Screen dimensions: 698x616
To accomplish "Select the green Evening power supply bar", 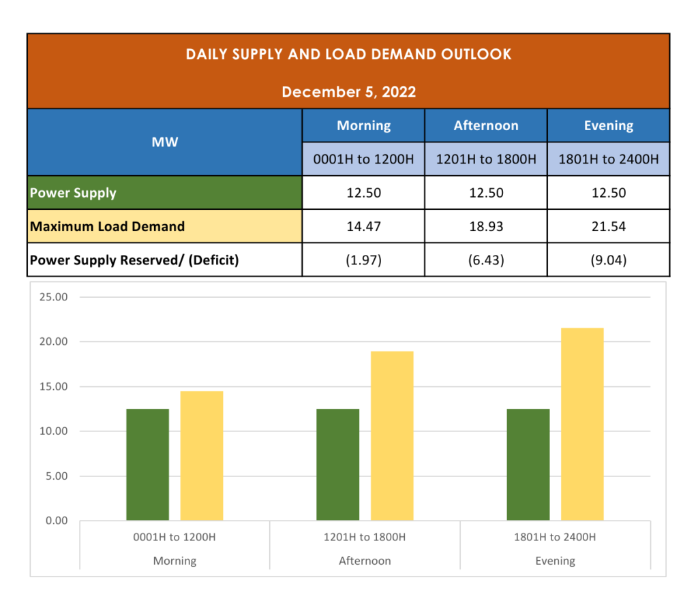I will pyautogui.click(x=528, y=464).
